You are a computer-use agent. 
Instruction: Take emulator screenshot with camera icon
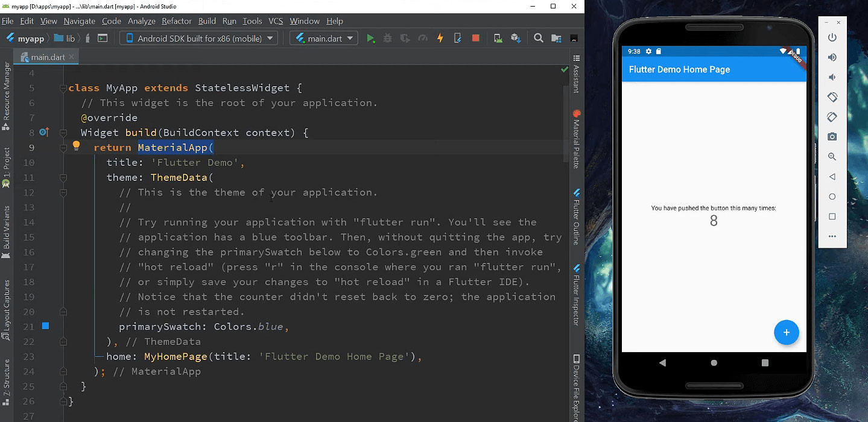point(832,137)
